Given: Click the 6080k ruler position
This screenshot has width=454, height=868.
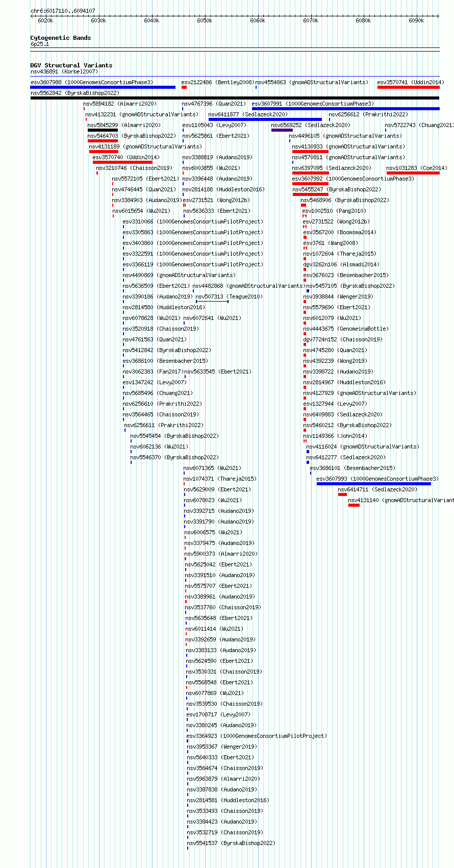Looking at the screenshot, I should pyautogui.click(x=363, y=20).
